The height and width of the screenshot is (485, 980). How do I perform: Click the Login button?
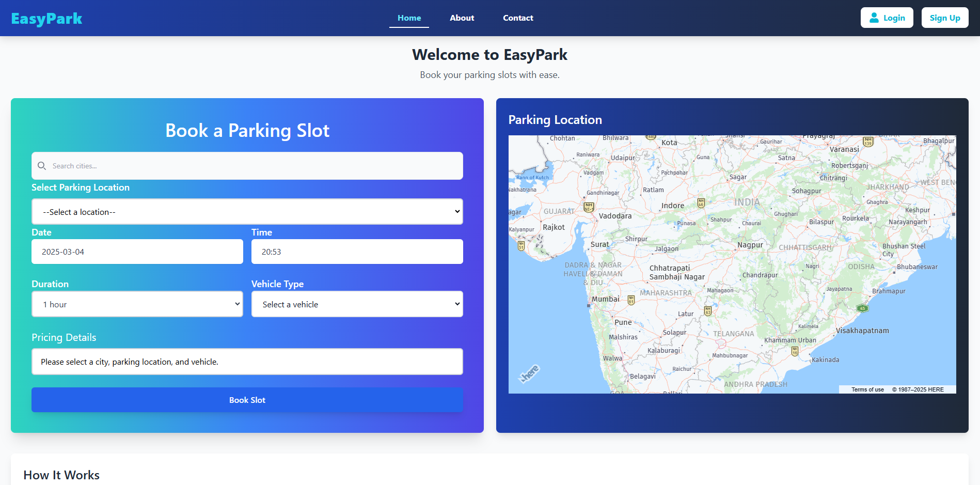tap(887, 18)
